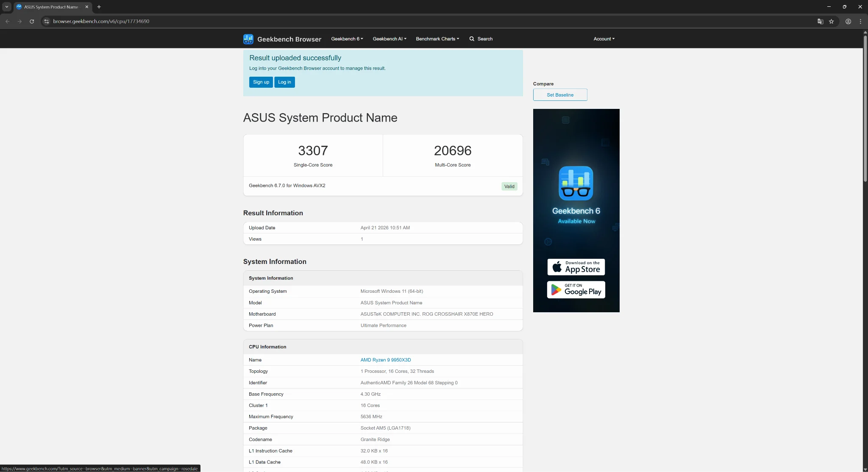Click the Geekbench 6 app icon in ad
The width and height of the screenshot is (868, 472).
[x=576, y=183]
